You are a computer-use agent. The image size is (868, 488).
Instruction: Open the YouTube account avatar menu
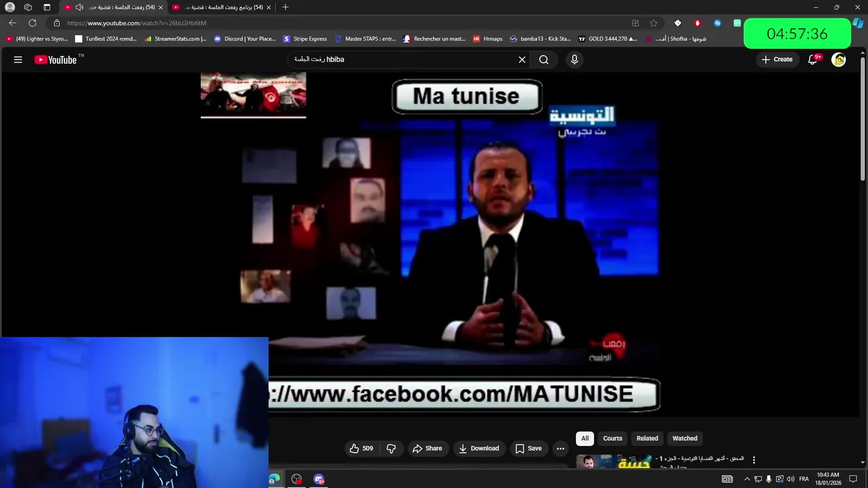(839, 60)
